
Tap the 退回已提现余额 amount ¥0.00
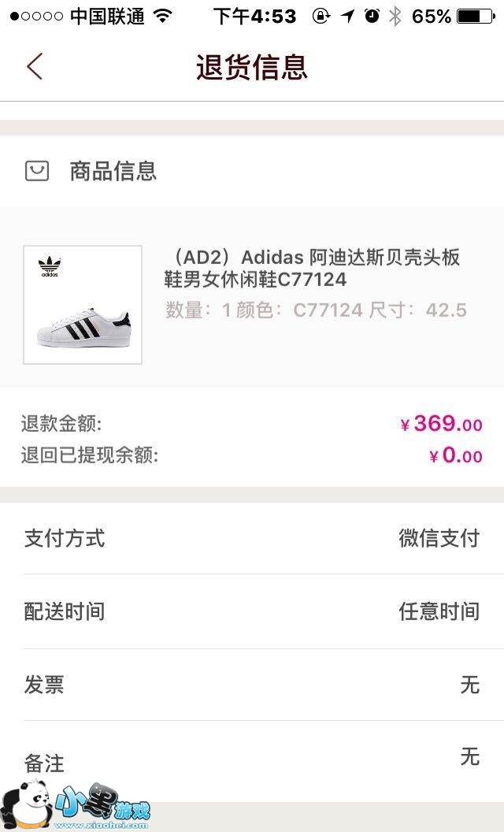pyautogui.click(x=456, y=455)
